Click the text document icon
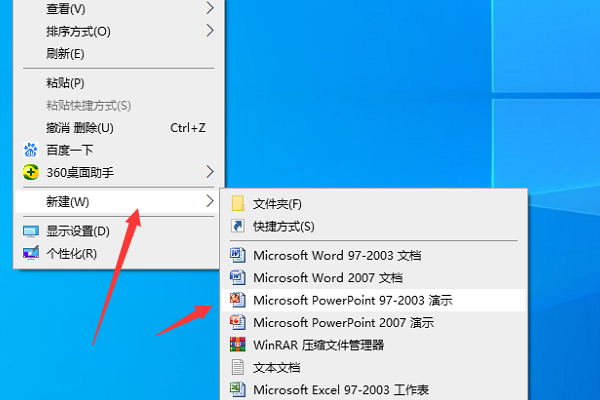 [238, 367]
